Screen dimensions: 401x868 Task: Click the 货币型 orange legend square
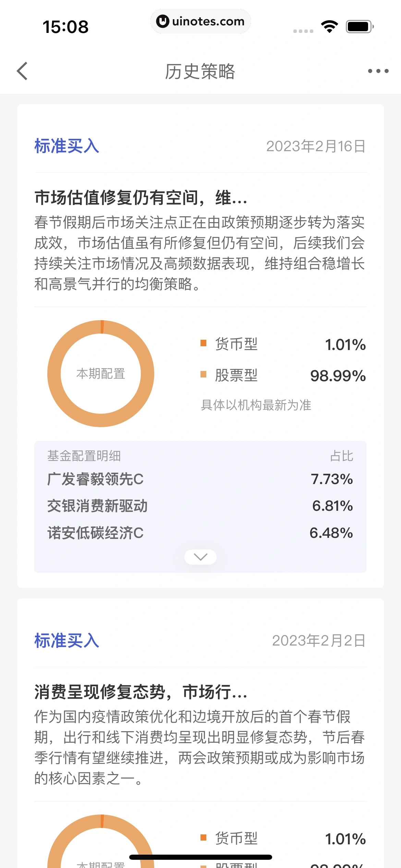tap(204, 343)
